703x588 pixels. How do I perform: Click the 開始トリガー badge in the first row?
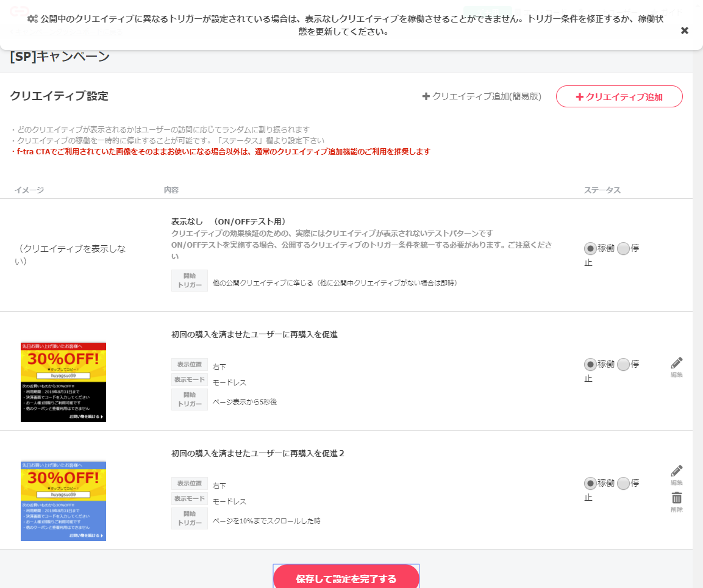189,282
